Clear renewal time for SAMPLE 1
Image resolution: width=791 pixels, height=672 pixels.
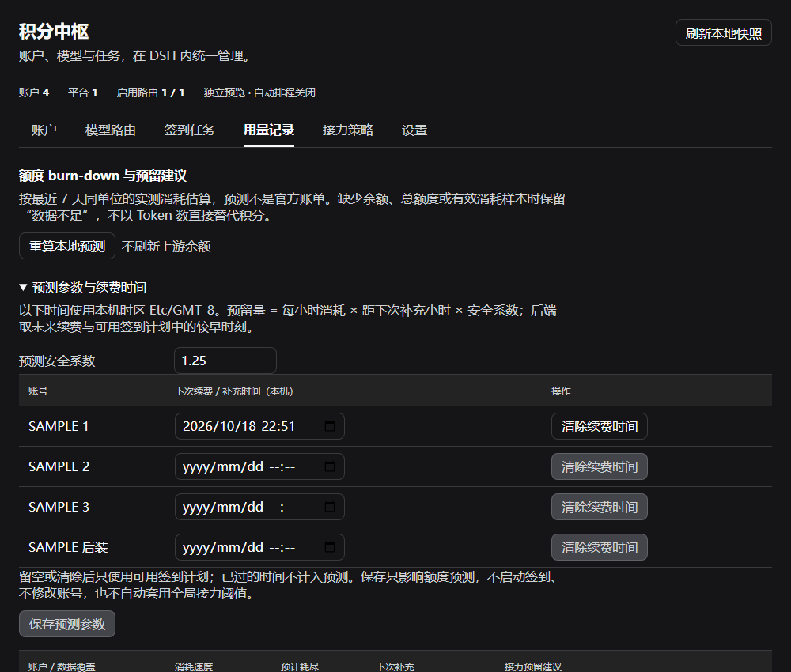point(600,426)
